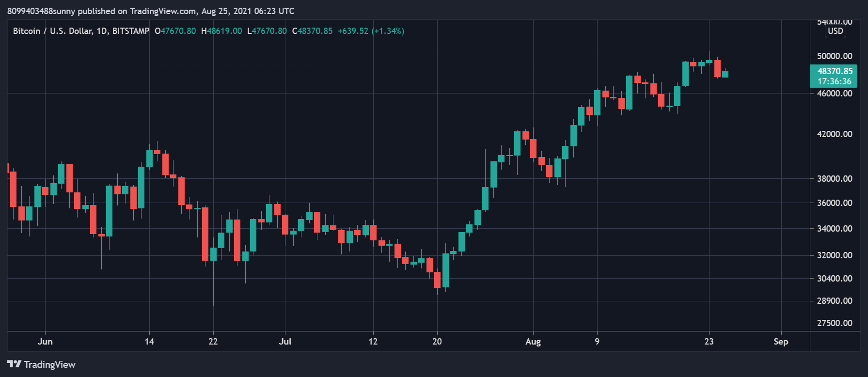Viewport: 868px width, 377px height.
Task: Click the 50000.00 price axis label
Action: point(835,56)
